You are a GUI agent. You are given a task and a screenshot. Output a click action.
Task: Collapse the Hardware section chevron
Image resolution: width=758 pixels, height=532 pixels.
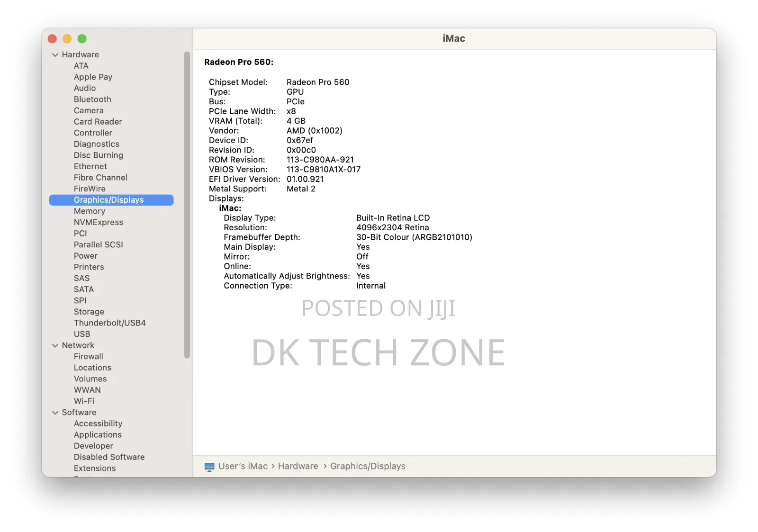coord(55,55)
